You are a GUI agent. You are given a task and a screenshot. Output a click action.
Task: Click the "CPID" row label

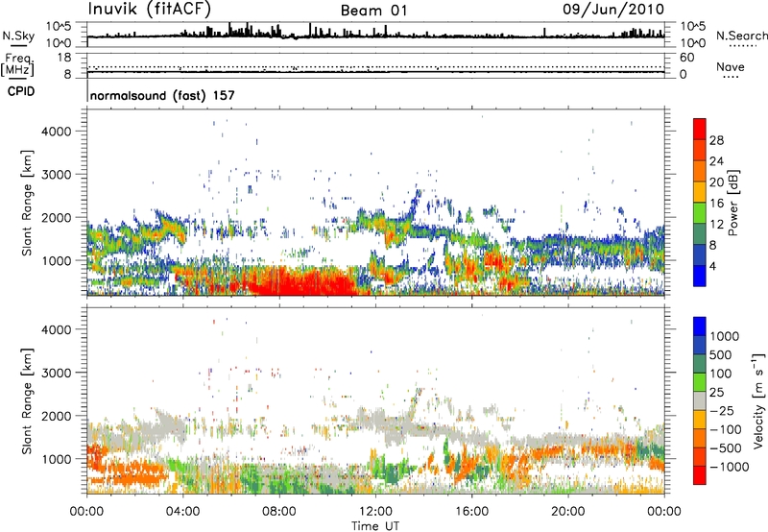pos(21,91)
